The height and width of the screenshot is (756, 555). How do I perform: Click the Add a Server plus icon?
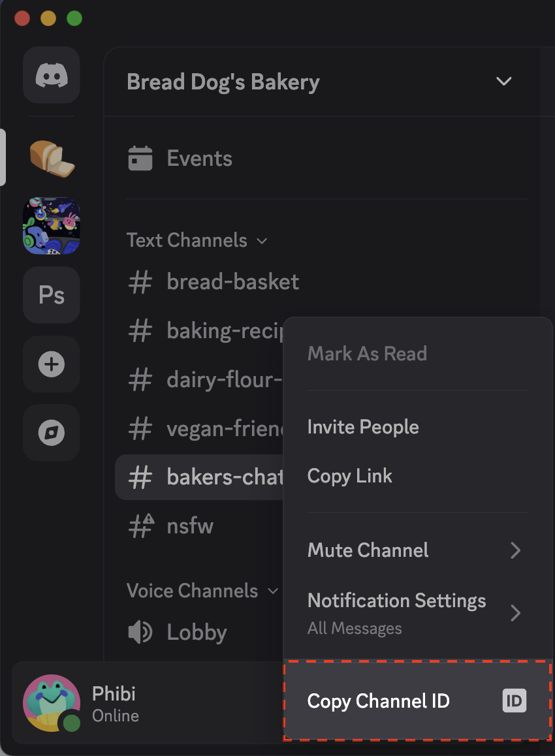[52, 364]
